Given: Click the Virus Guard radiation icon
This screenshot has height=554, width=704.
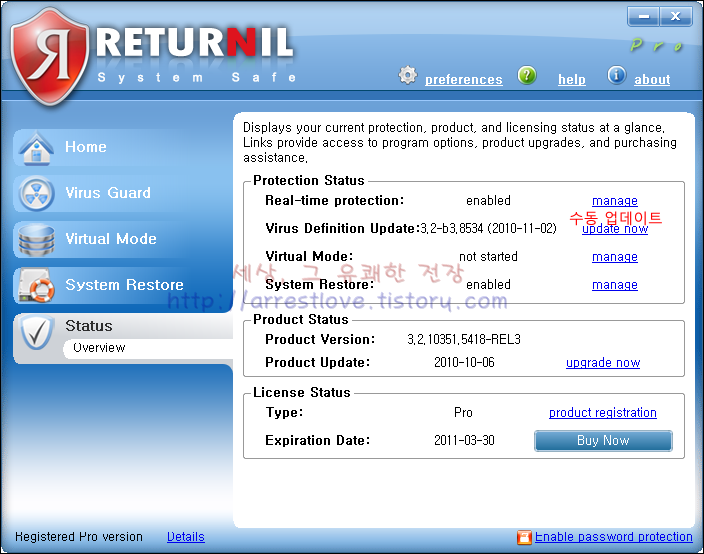Looking at the screenshot, I should pyautogui.click(x=36, y=193).
